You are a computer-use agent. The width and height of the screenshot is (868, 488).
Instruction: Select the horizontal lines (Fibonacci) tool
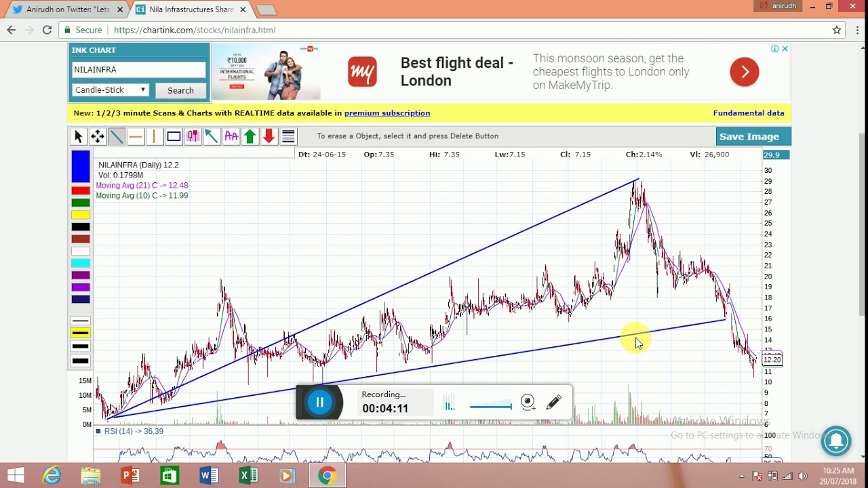pos(288,137)
